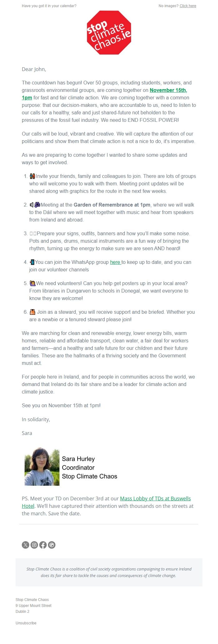The image size is (218, 644).
Task: Click the 'Sara Hurley' signature name
Action: [78, 459]
